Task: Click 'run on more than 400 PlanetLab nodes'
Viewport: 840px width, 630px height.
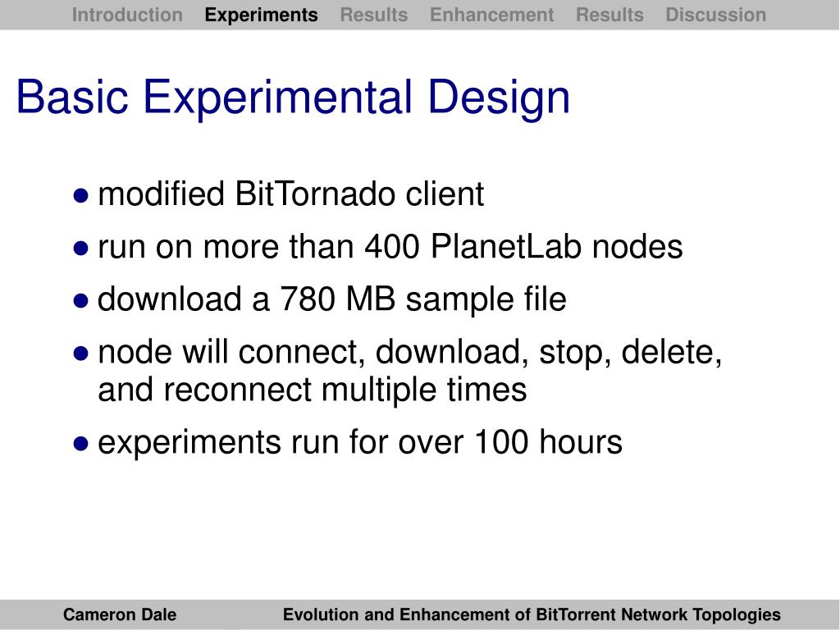Action: pos(390,247)
